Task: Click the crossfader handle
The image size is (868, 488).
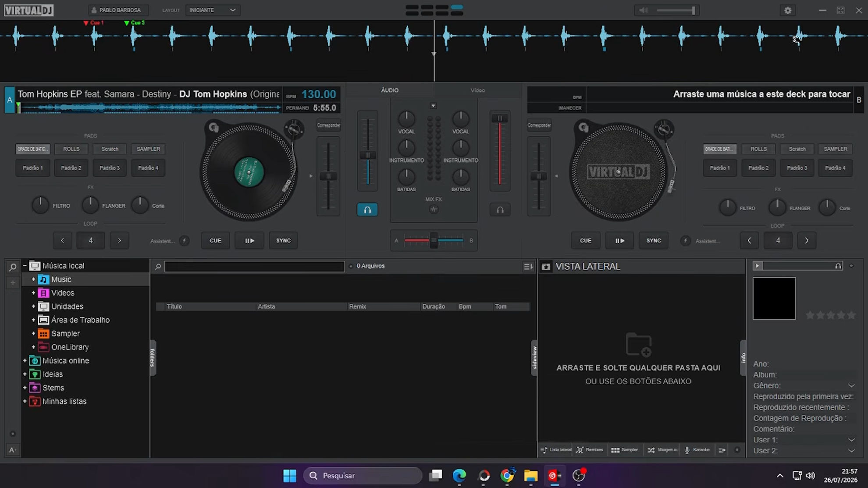Action: (x=434, y=240)
